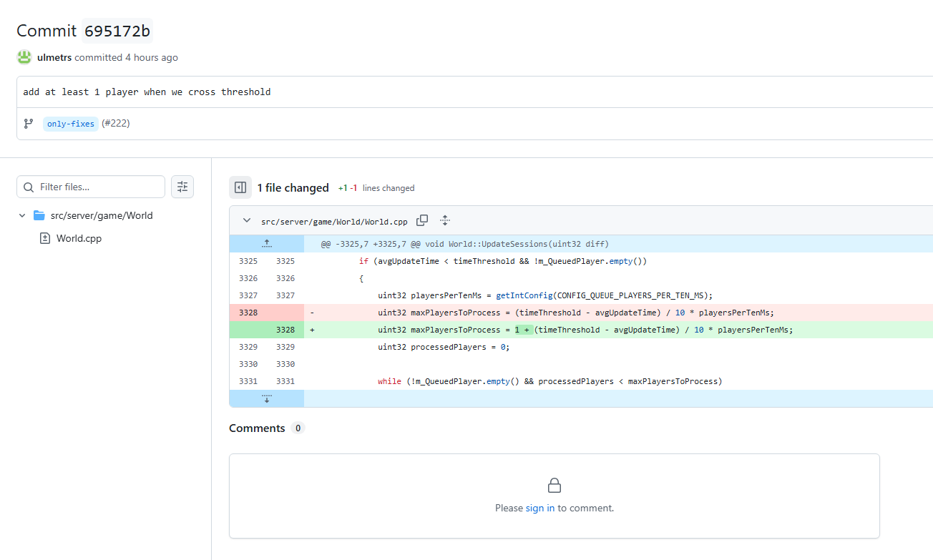The height and width of the screenshot is (560, 933).
Task: Click the '1 file changed' heading
Action: click(293, 187)
